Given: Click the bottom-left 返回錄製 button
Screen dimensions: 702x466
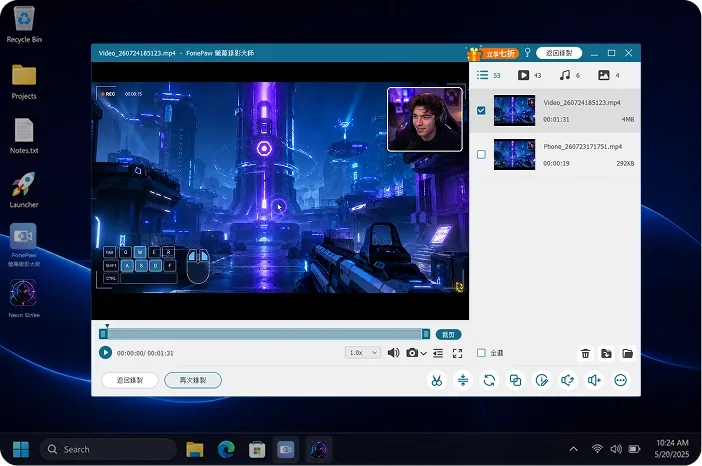Looking at the screenshot, I should pyautogui.click(x=130, y=380).
